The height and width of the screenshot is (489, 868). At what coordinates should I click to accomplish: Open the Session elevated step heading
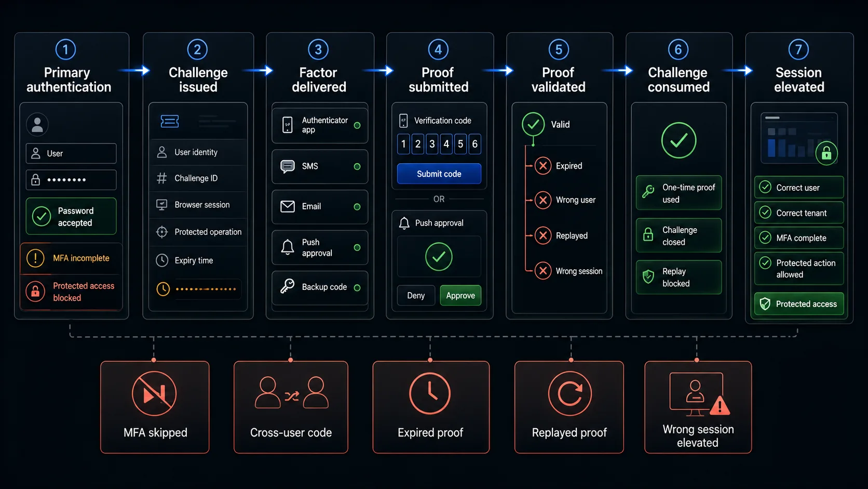tap(799, 80)
